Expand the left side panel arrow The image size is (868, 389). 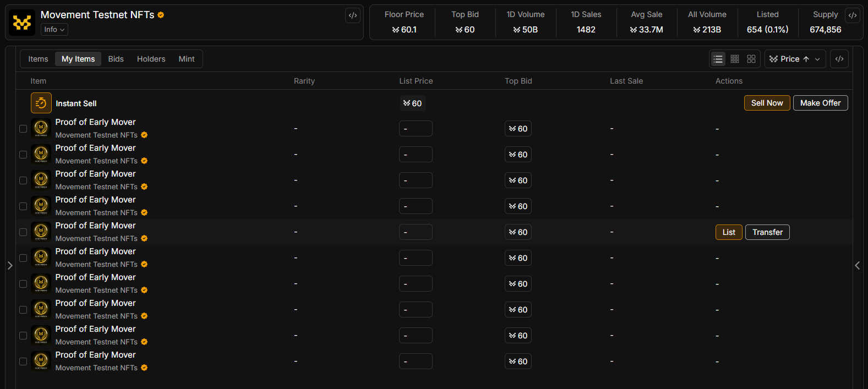[10, 266]
